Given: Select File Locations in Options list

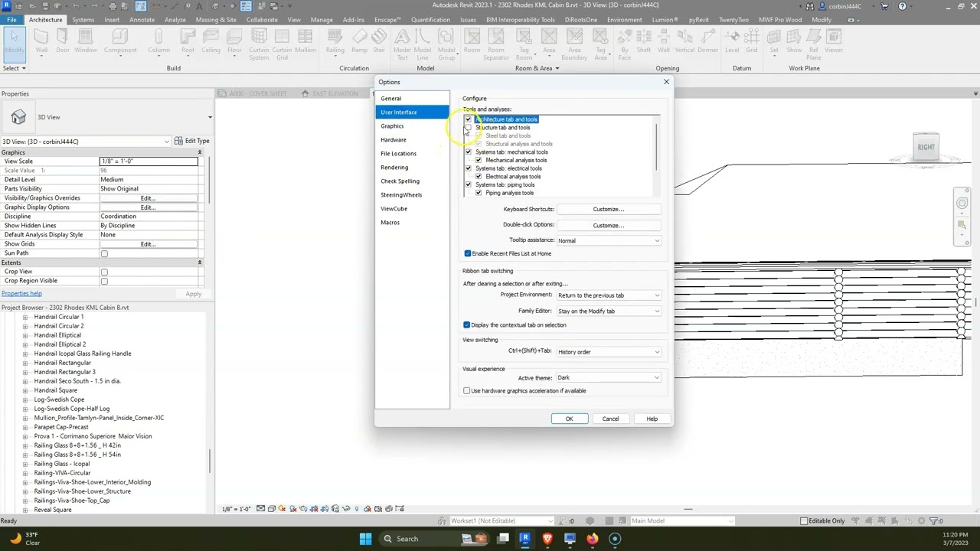Looking at the screenshot, I should (x=399, y=154).
